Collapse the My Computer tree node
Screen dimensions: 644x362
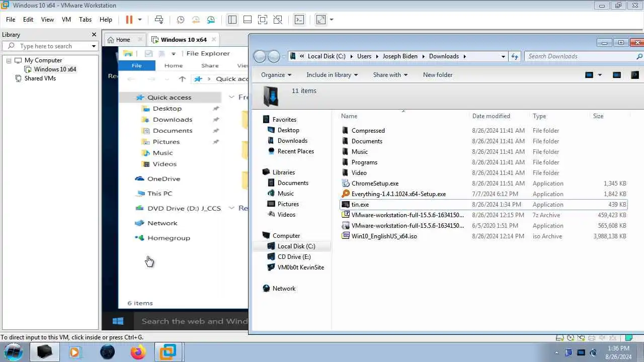(x=9, y=60)
